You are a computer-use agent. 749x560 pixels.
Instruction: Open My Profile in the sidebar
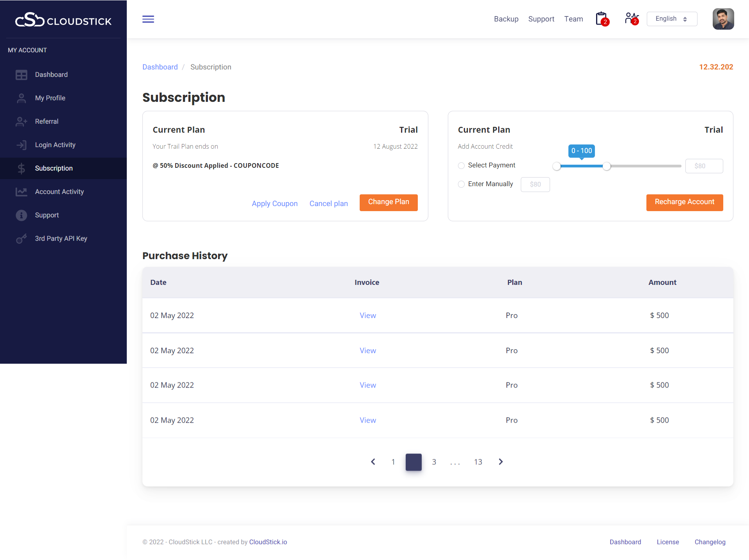point(50,98)
